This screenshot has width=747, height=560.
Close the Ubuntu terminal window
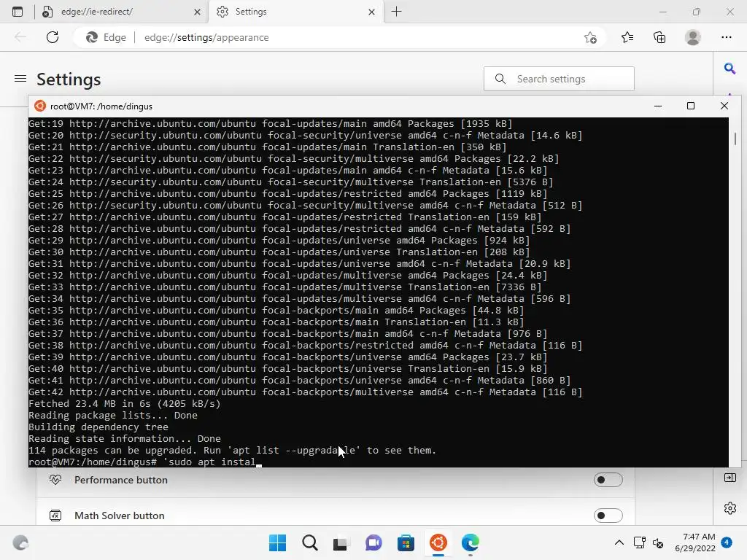(x=724, y=106)
